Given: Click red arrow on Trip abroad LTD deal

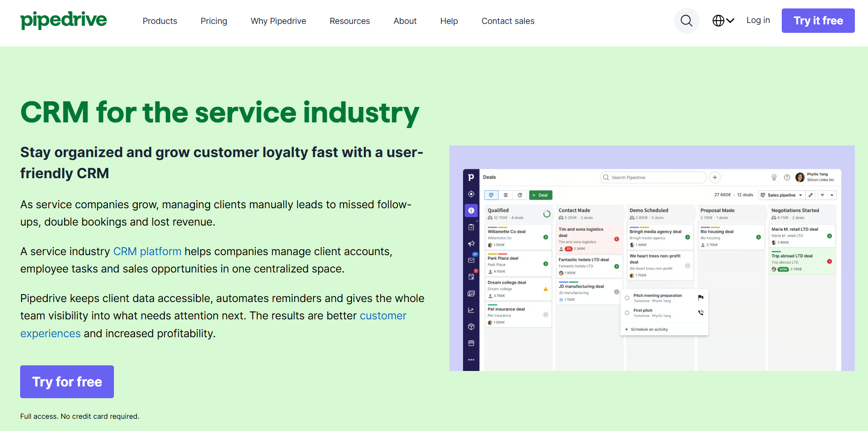Looking at the screenshot, I should [x=830, y=261].
